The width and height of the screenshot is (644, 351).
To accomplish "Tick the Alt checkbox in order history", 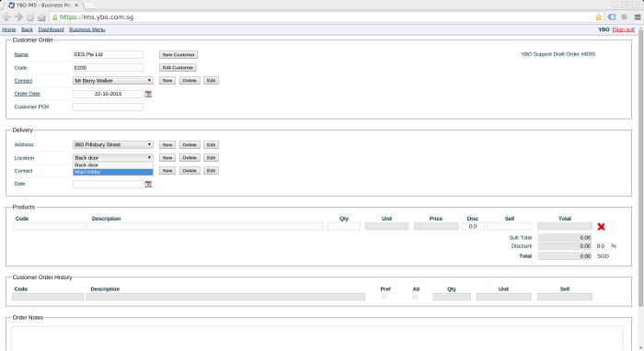I will (415, 297).
